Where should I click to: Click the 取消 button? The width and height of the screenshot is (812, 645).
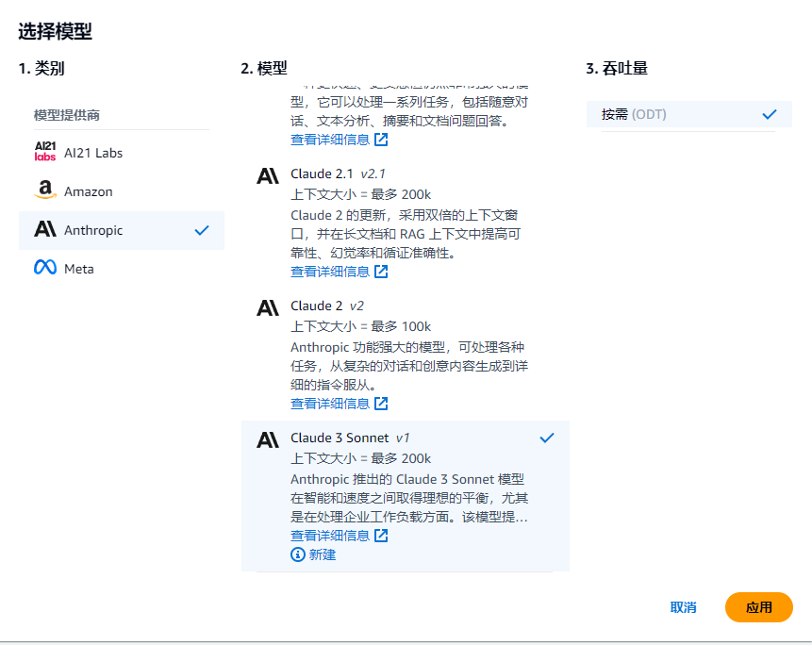(x=683, y=607)
